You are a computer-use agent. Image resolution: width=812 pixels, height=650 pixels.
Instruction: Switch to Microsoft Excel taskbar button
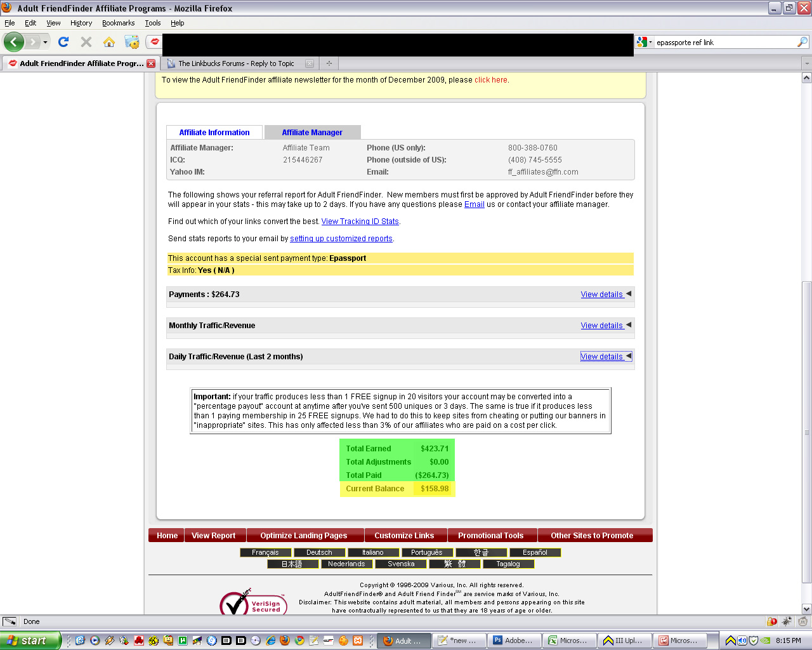[x=571, y=640]
